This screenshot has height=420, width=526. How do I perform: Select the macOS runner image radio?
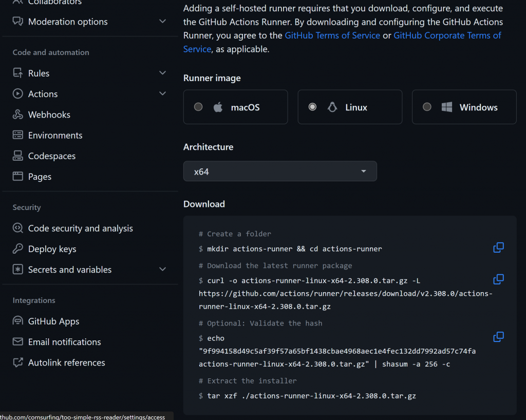coord(198,107)
